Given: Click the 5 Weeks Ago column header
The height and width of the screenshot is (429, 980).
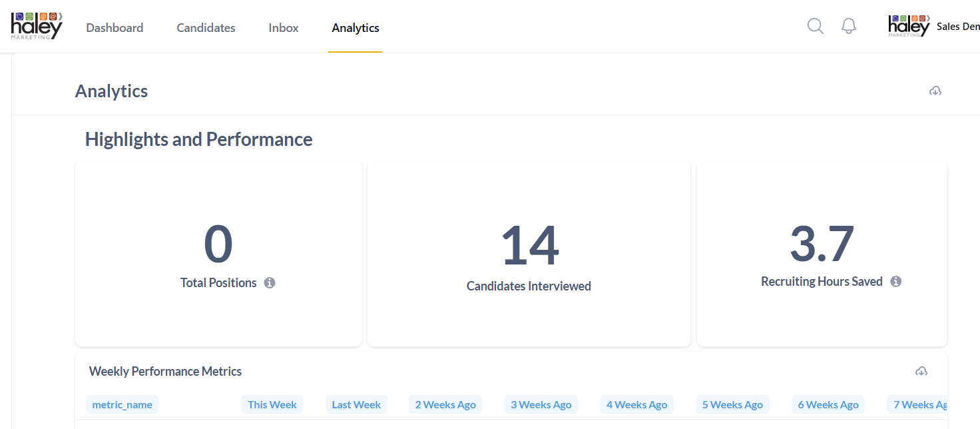Looking at the screenshot, I should (732, 404).
